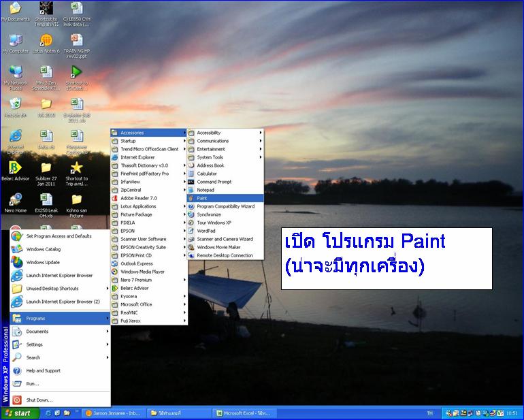The width and height of the screenshot is (524, 420).
Task: Open Unused Desktop Shortcuts folder
Action: [x=60, y=288]
